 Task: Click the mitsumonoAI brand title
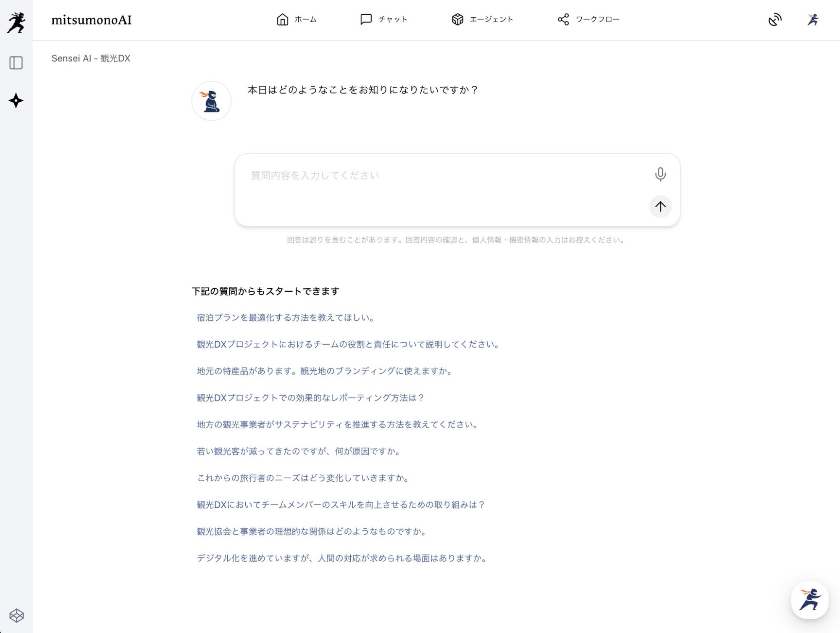point(92,20)
